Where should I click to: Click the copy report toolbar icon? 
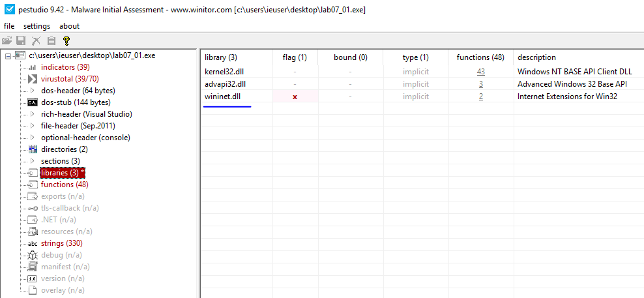[x=51, y=40]
